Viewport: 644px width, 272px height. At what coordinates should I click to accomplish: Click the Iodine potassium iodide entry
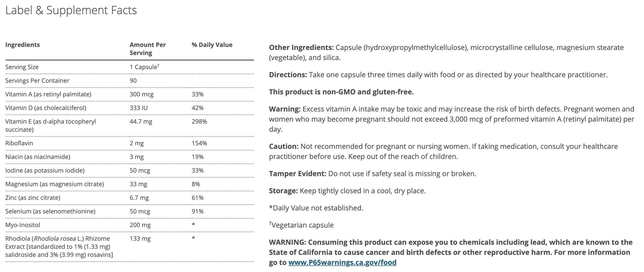(x=45, y=170)
